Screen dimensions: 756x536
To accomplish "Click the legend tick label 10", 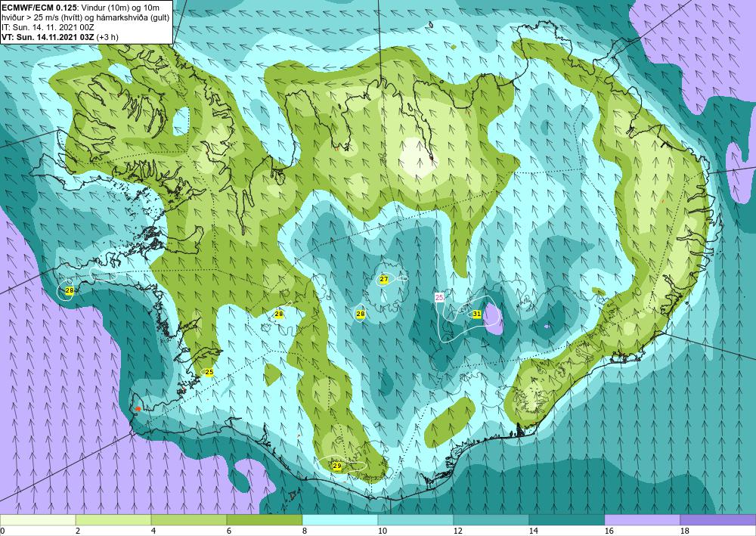I will pyautogui.click(x=382, y=531).
